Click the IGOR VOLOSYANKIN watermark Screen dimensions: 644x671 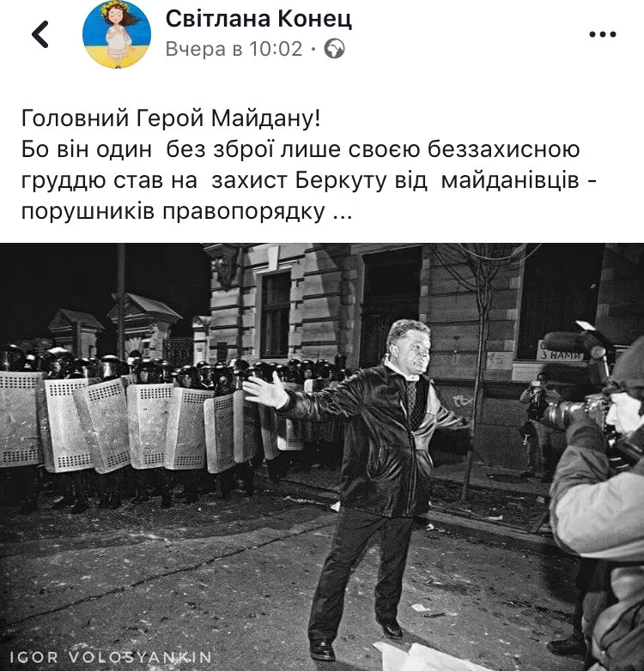click(111, 657)
